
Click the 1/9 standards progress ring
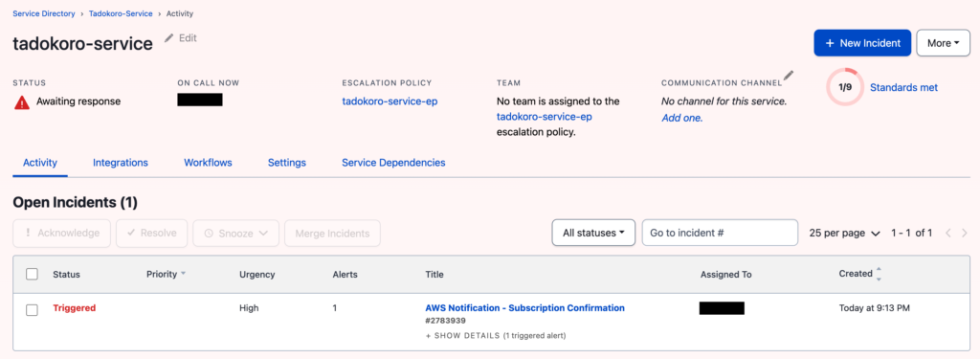[x=845, y=87]
